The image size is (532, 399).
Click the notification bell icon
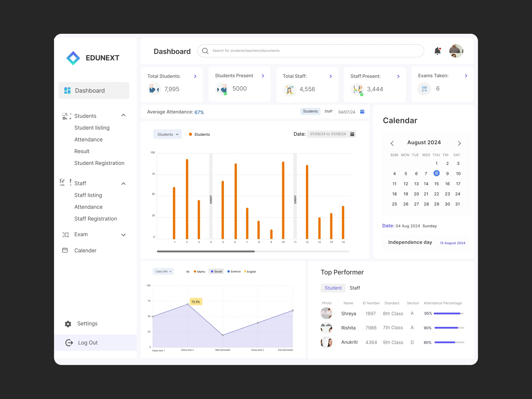tap(437, 51)
